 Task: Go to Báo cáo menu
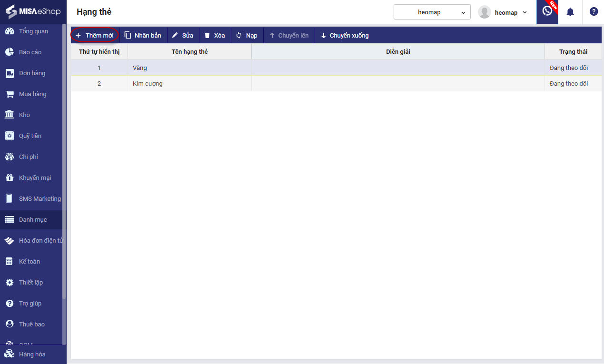tap(30, 52)
